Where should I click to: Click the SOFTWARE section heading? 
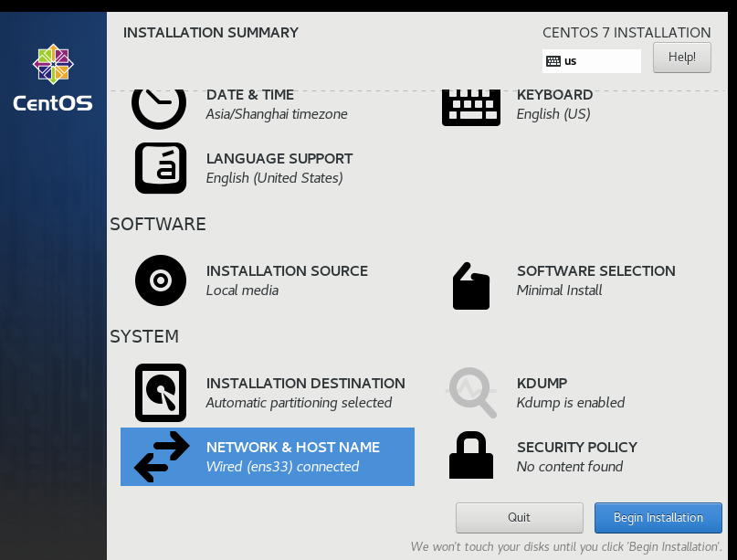(x=158, y=225)
